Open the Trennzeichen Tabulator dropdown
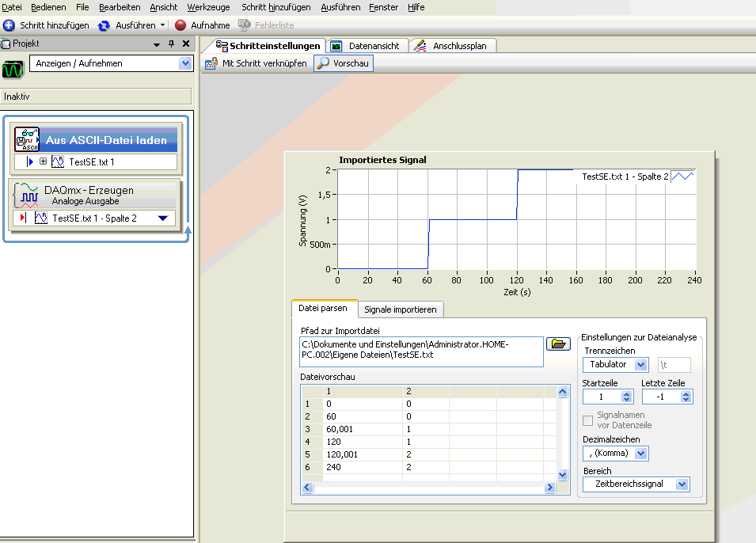This screenshot has width=756, height=543. pyautogui.click(x=641, y=365)
